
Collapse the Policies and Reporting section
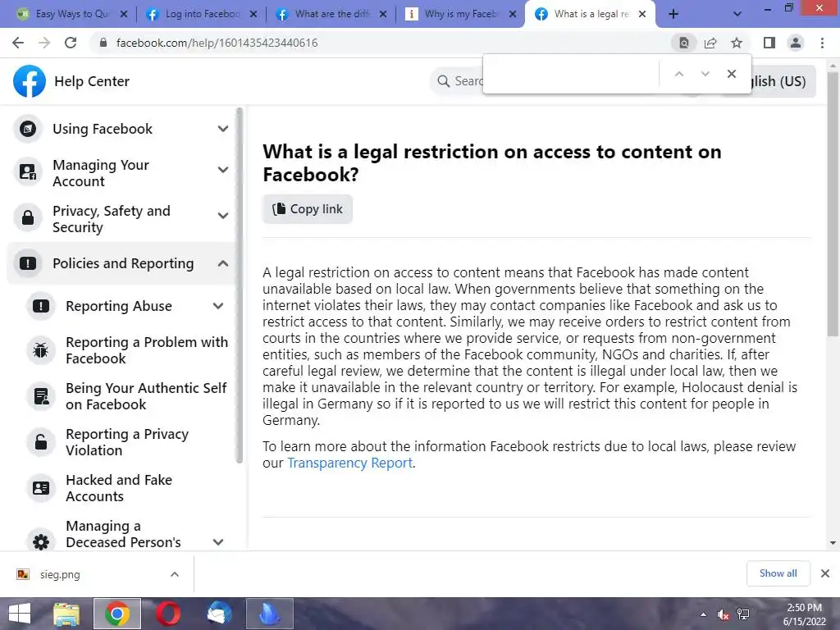[223, 263]
